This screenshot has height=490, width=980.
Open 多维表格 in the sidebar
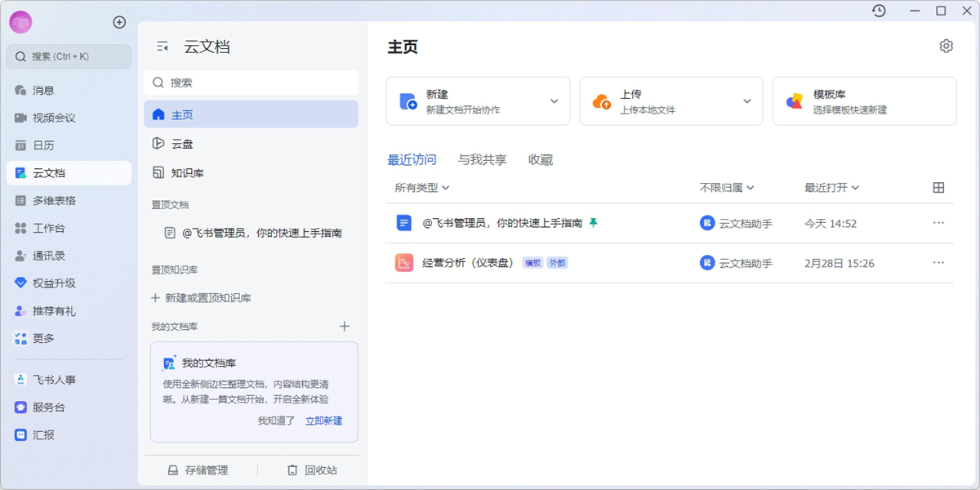point(69,200)
